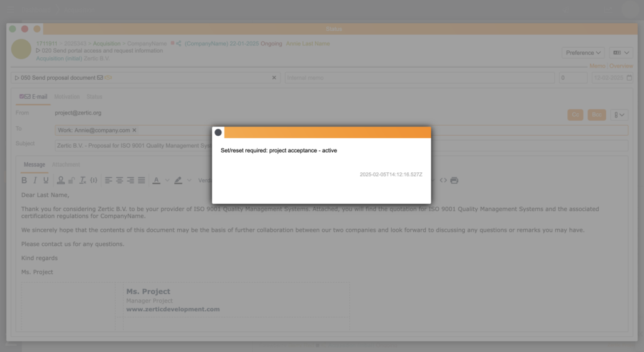Image resolution: width=644 pixels, height=352 pixels.
Task: Insert a placeholder with curly braces icon
Action: pyautogui.click(x=94, y=180)
